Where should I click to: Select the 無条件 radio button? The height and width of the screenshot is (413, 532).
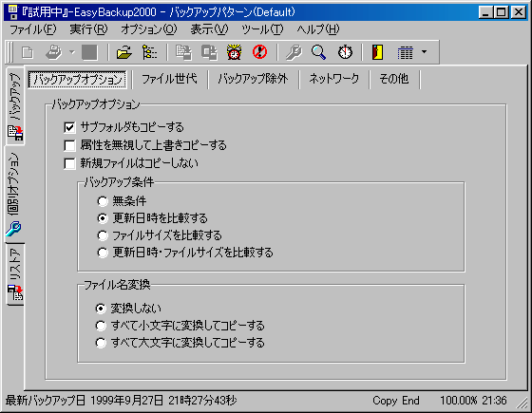pyautogui.click(x=103, y=201)
